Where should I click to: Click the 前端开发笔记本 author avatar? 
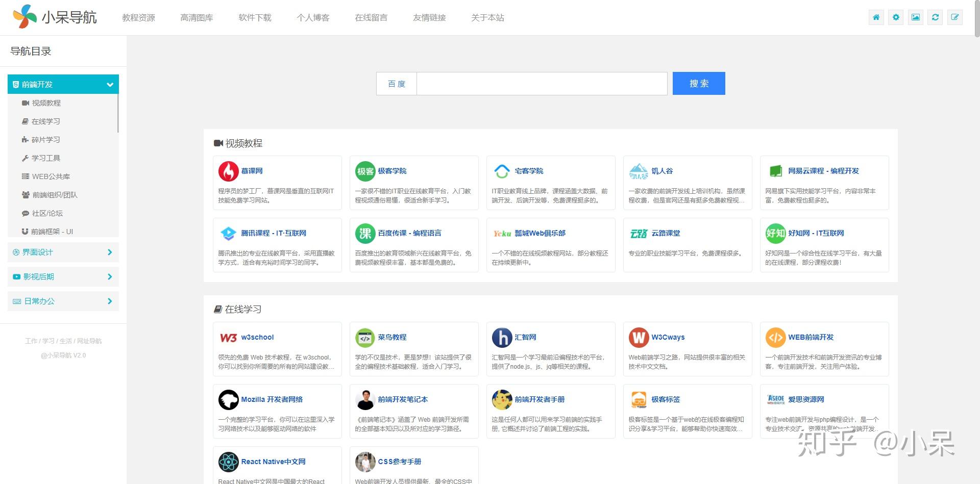[365, 400]
